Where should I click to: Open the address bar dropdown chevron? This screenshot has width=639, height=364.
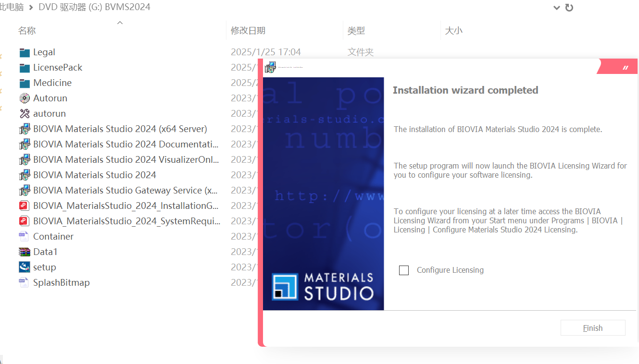(557, 8)
